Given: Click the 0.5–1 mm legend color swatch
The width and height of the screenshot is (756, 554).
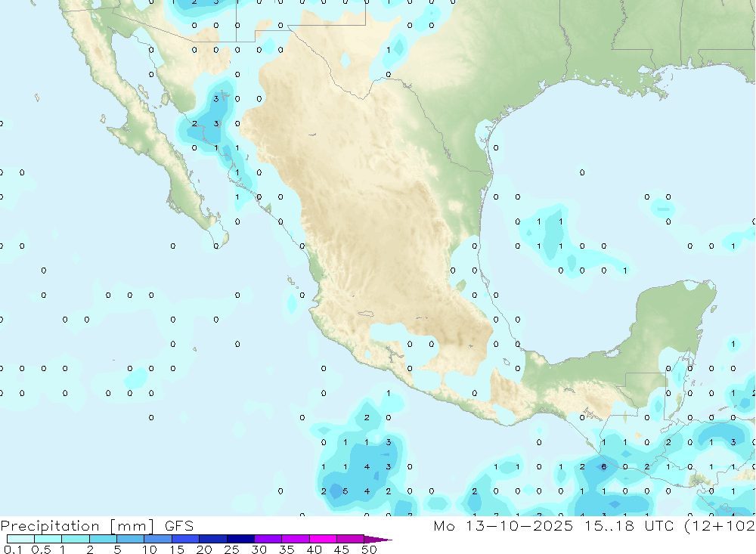Looking at the screenshot, I should (x=48, y=539).
